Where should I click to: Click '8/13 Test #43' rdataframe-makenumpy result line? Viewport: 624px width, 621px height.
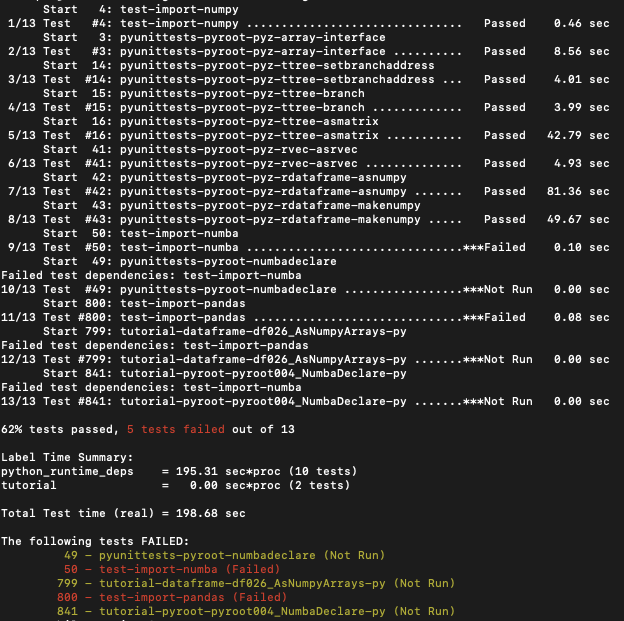tap(308, 219)
